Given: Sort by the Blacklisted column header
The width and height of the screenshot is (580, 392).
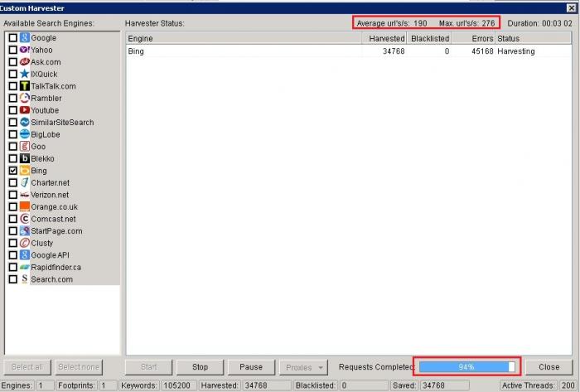Looking at the screenshot, I should pyautogui.click(x=429, y=38).
